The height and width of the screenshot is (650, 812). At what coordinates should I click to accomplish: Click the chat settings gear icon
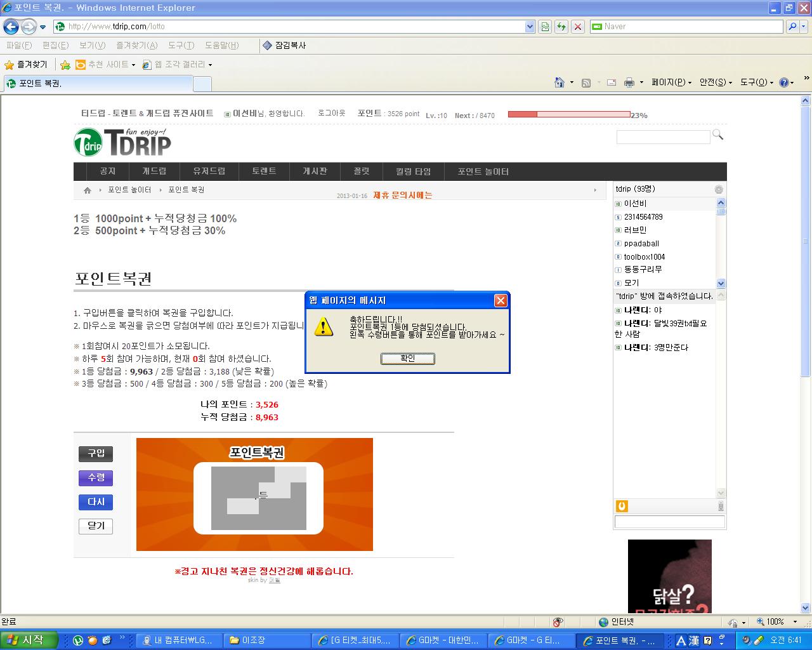[x=719, y=189]
